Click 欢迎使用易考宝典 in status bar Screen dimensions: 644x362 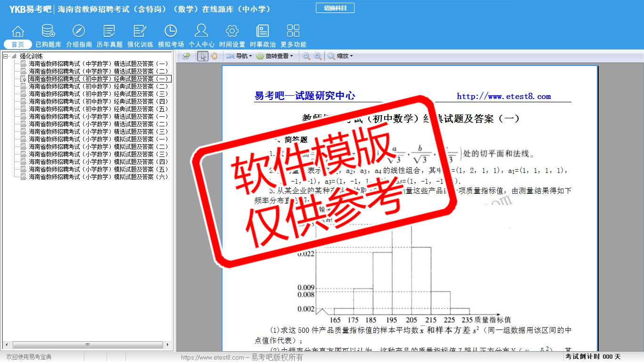pos(29,357)
